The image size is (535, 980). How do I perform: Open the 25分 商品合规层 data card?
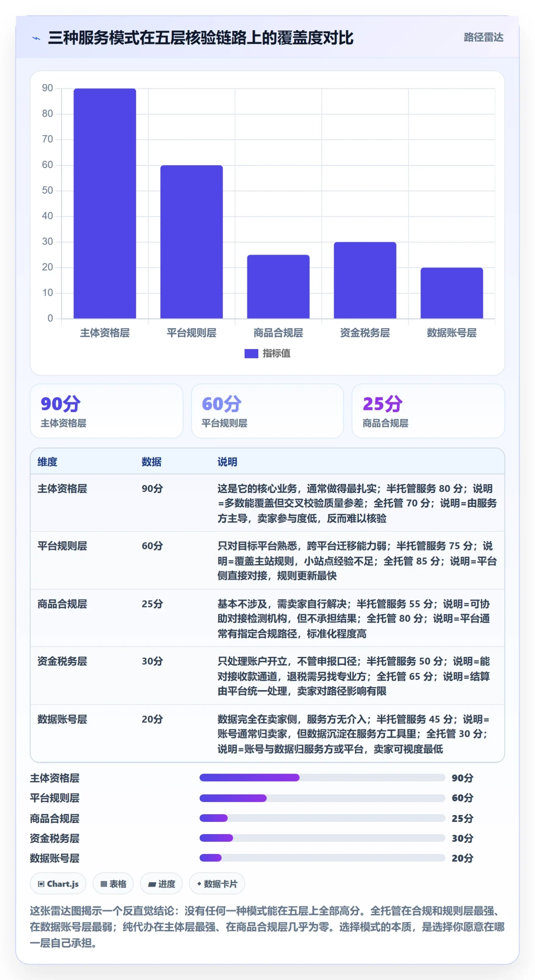point(428,411)
